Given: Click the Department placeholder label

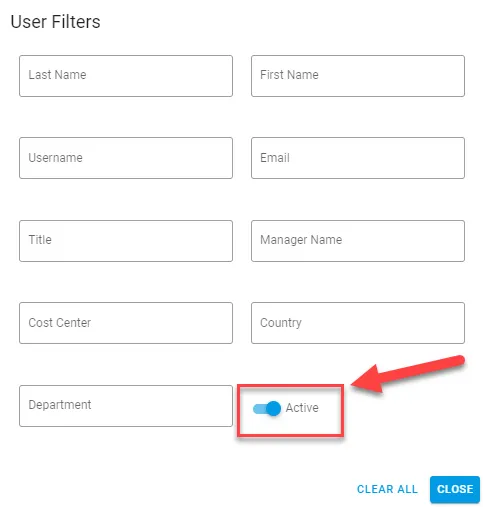Looking at the screenshot, I should coord(60,405).
